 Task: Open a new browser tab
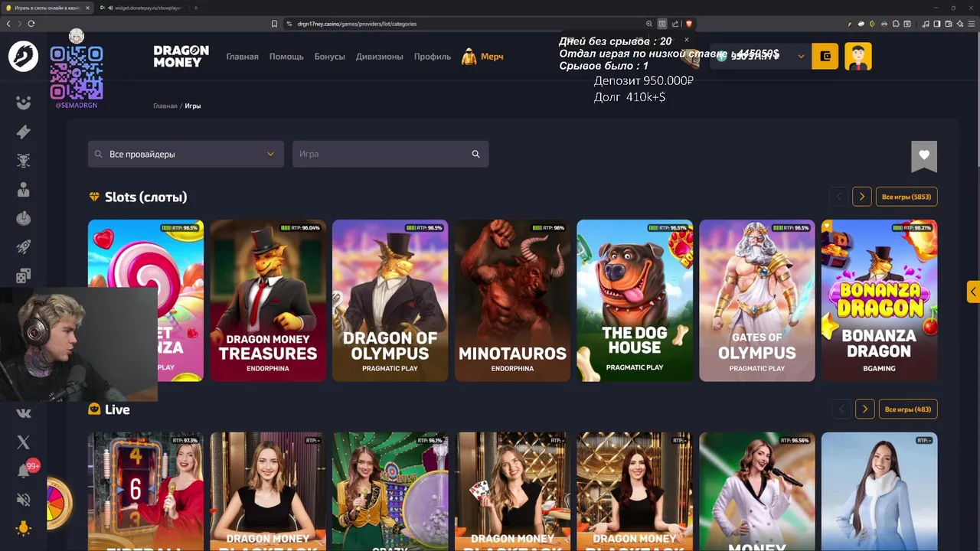pos(196,8)
